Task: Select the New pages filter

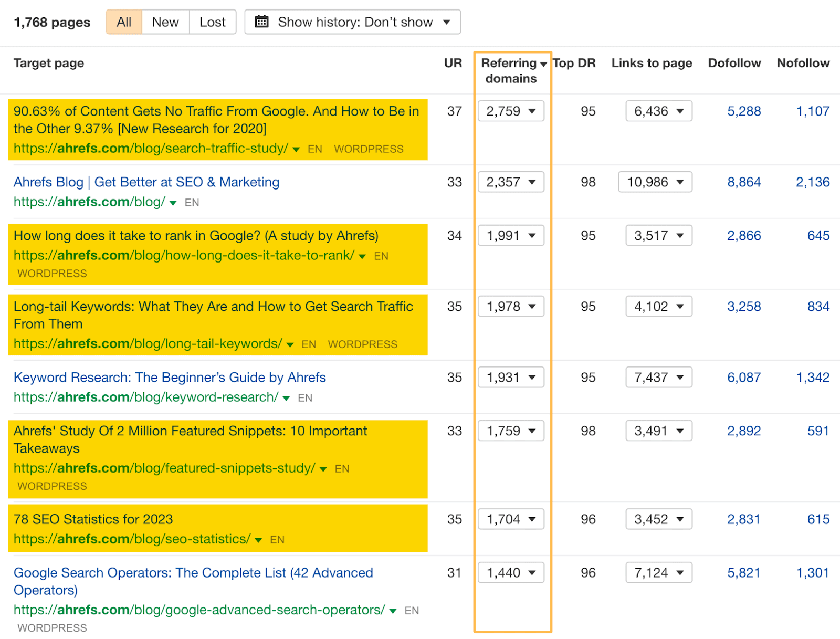Action: pos(165,22)
